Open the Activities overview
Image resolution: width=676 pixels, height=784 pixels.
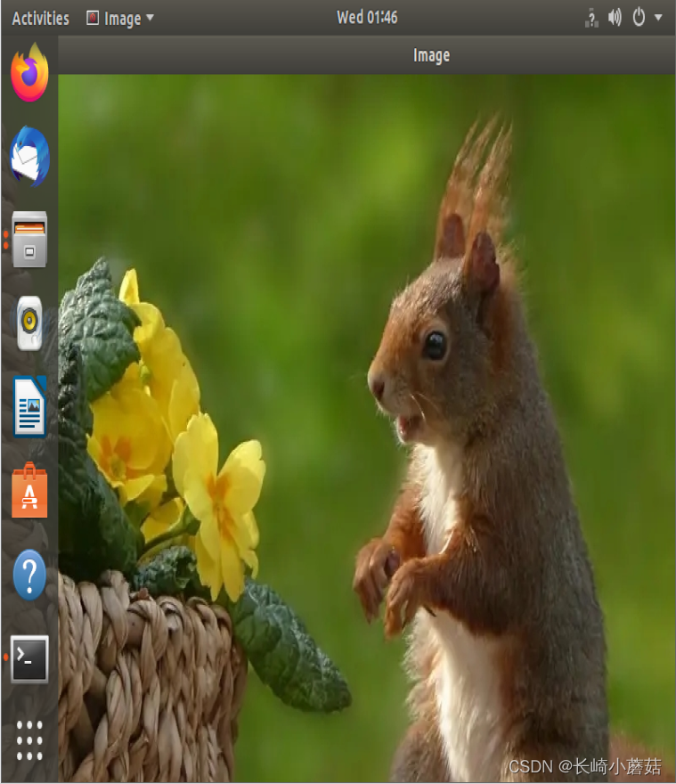[40, 19]
